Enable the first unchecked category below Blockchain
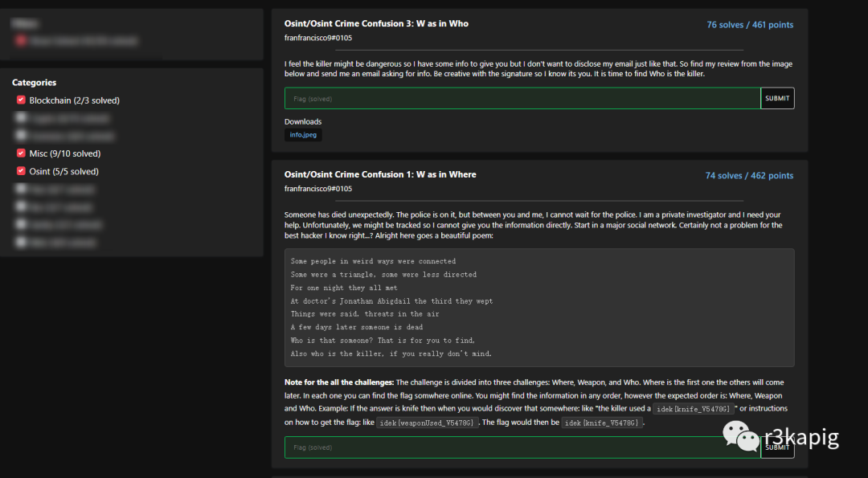The height and width of the screenshot is (478, 868). pyautogui.click(x=20, y=117)
